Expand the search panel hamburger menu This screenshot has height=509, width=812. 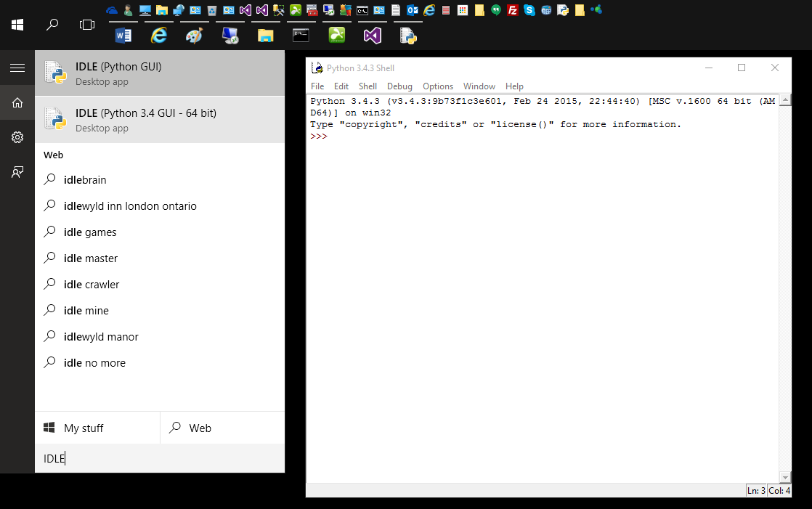pyautogui.click(x=17, y=68)
